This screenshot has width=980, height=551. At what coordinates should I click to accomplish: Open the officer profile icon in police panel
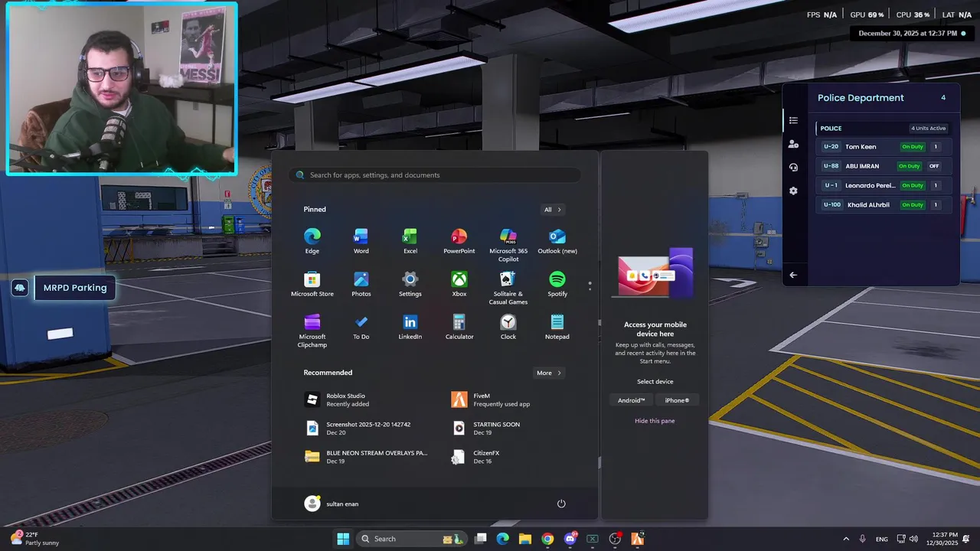[x=793, y=144]
